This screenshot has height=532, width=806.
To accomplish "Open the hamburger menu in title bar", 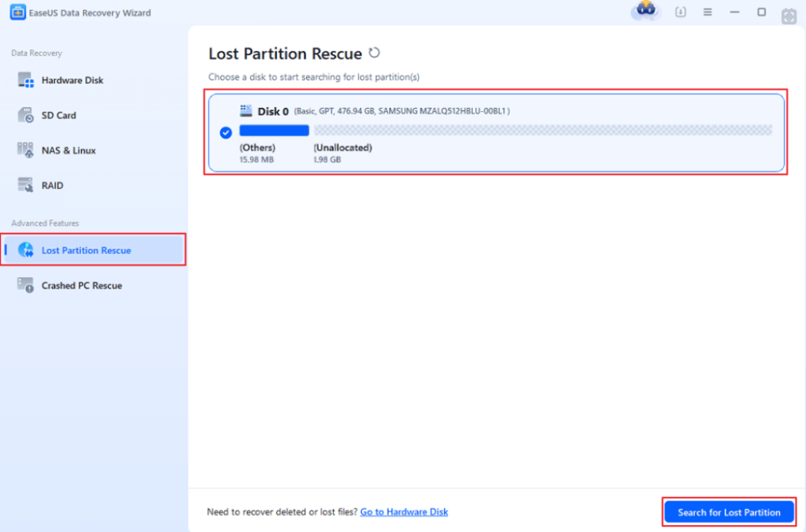I will point(708,13).
